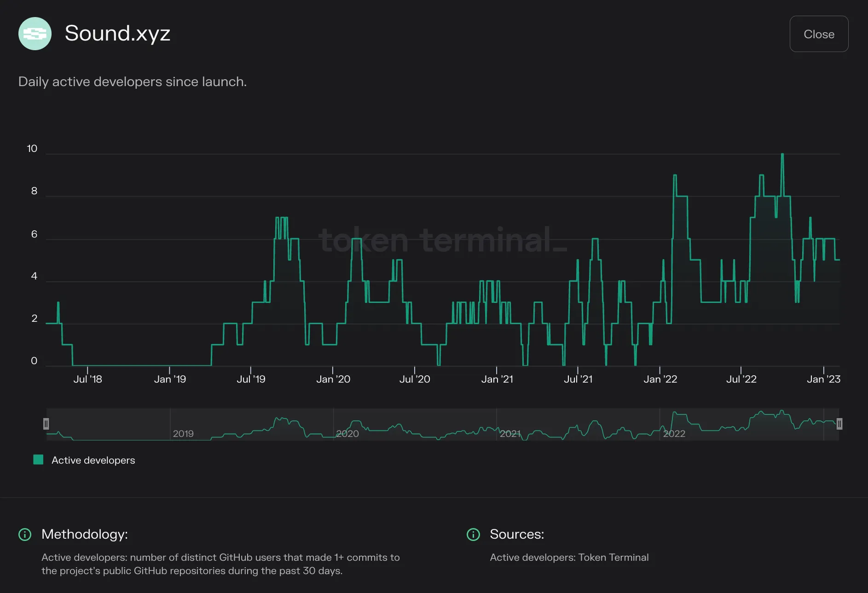Click the token terminal watermark
868x593 pixels.
443,239
